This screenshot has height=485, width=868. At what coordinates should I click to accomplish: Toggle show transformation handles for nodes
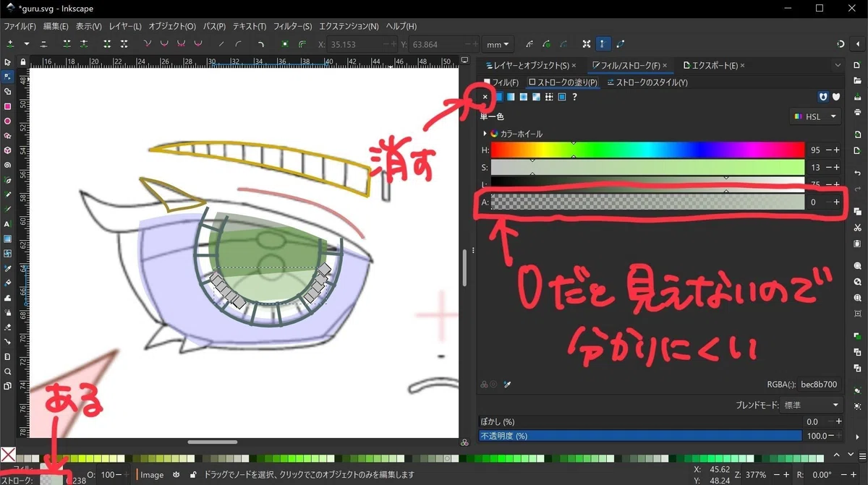[x=586, y=44]
